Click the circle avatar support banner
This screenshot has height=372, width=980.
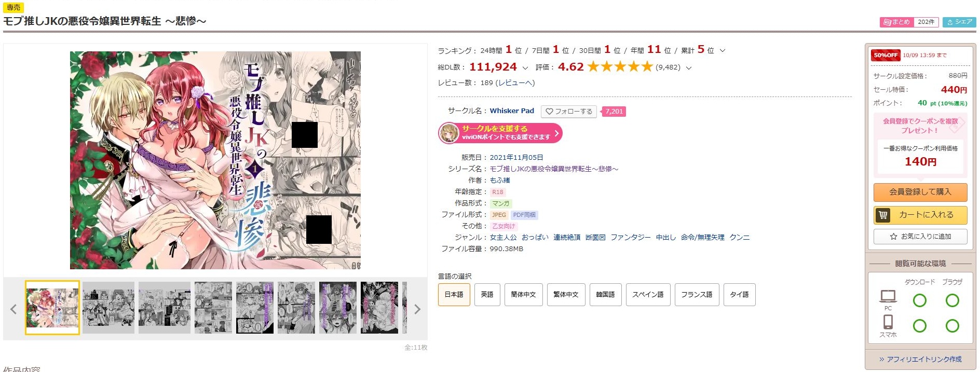point(500,133)
